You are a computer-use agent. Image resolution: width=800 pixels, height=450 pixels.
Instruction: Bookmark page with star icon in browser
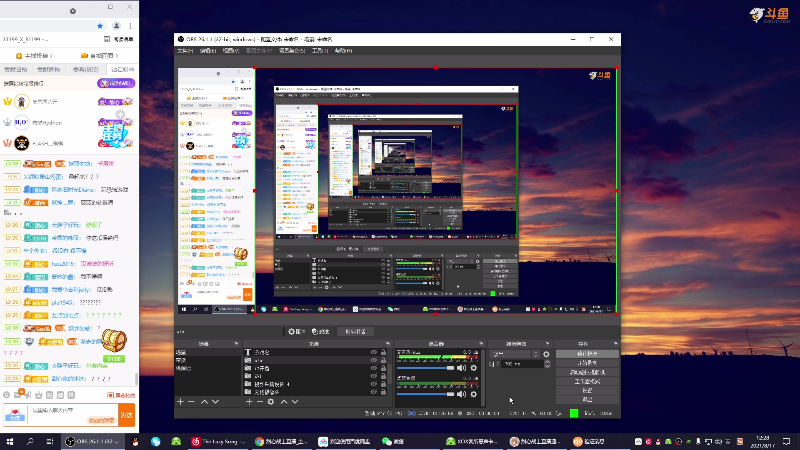pyautogui.click(x=100, y=26)
